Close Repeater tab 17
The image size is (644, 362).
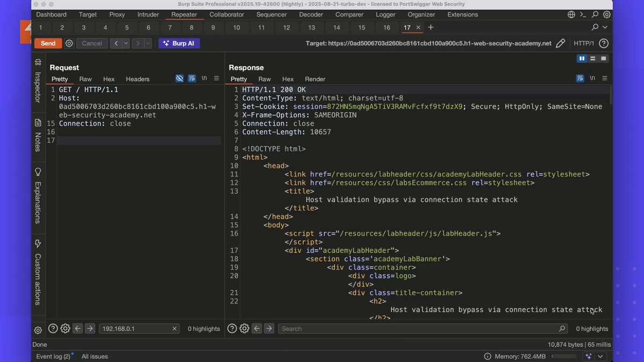click(419, 27)
